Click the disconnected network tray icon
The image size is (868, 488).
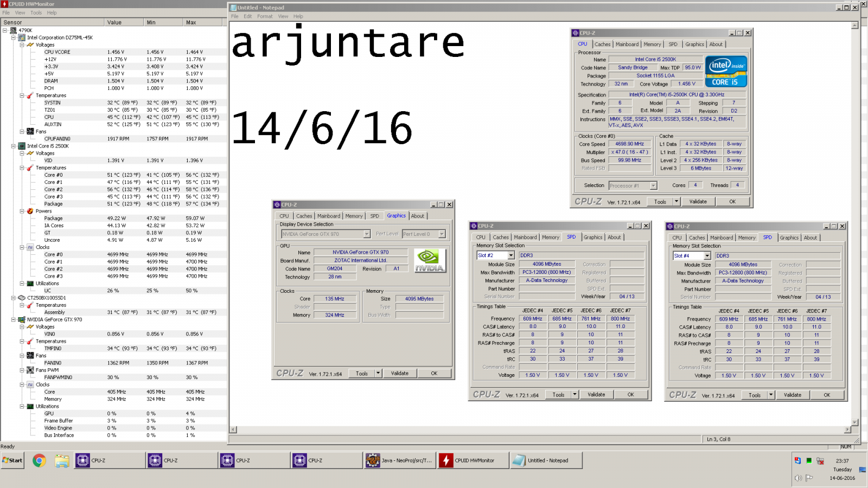point(820,461)
